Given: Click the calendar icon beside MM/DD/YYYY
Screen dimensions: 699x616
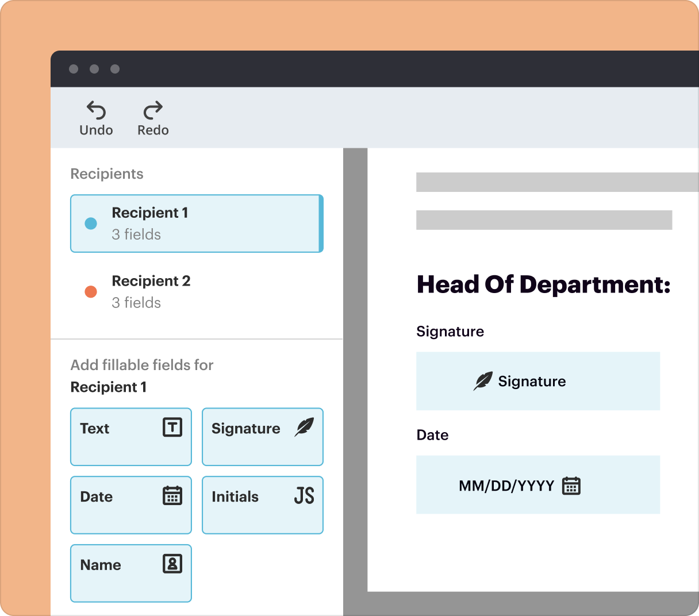Looking at the screenshot, I should 571,485.
